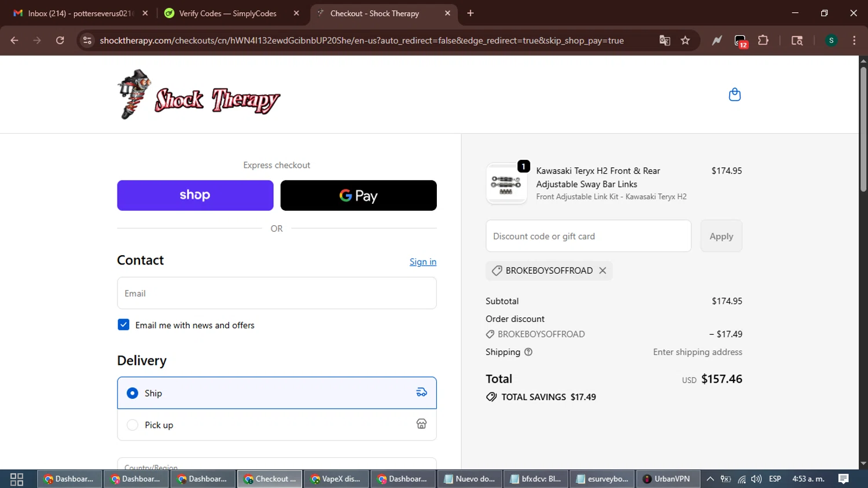The image size is (868, 488).
Task: Open the side panel search icon
Action: [x=797, y=41]
